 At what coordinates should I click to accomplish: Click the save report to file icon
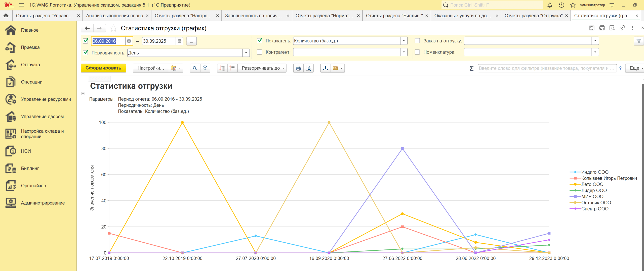pos(325,68)
